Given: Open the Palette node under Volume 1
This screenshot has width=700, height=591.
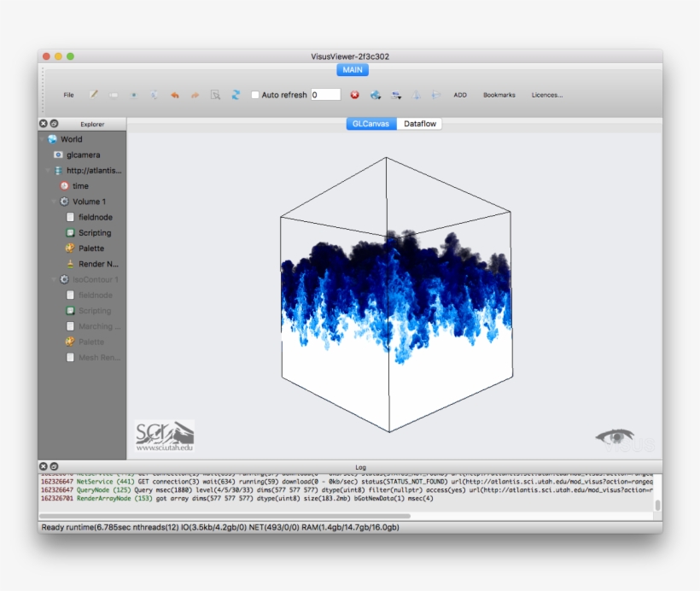Looking at the screenshot, I should pos(90,249).
